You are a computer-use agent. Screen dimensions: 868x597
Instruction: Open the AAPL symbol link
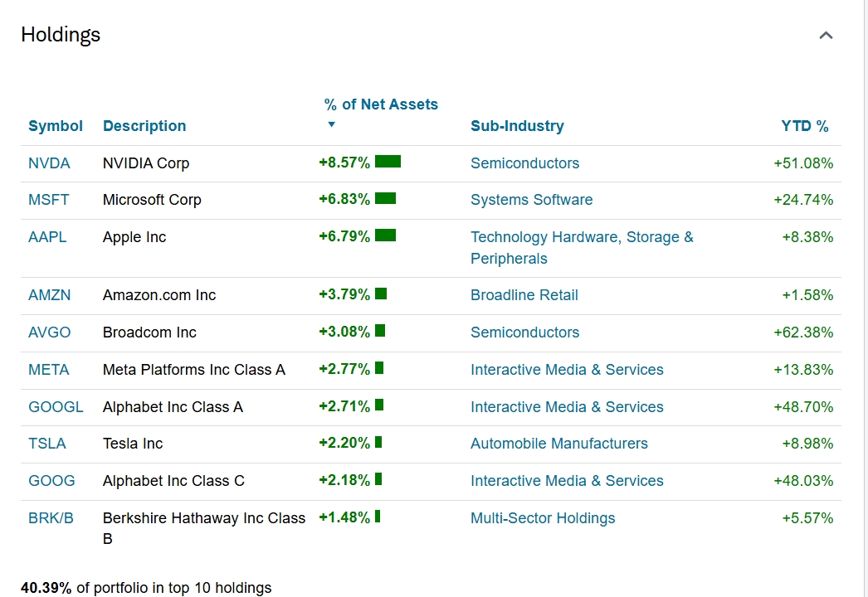pyautogui.click(x=47, y=237)
